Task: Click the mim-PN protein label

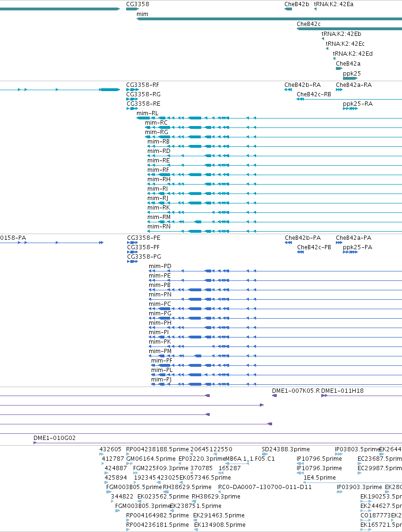Action: (160, 295)
